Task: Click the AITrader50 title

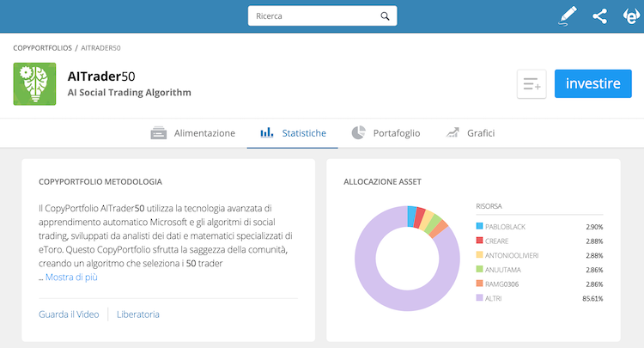Action: pos(101,76)
